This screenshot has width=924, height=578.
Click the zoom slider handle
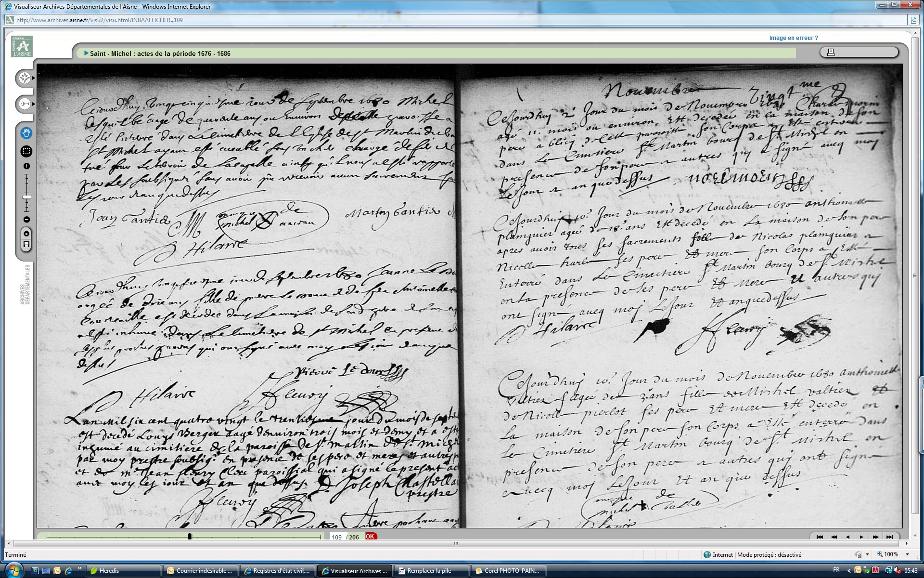(26, 197)
